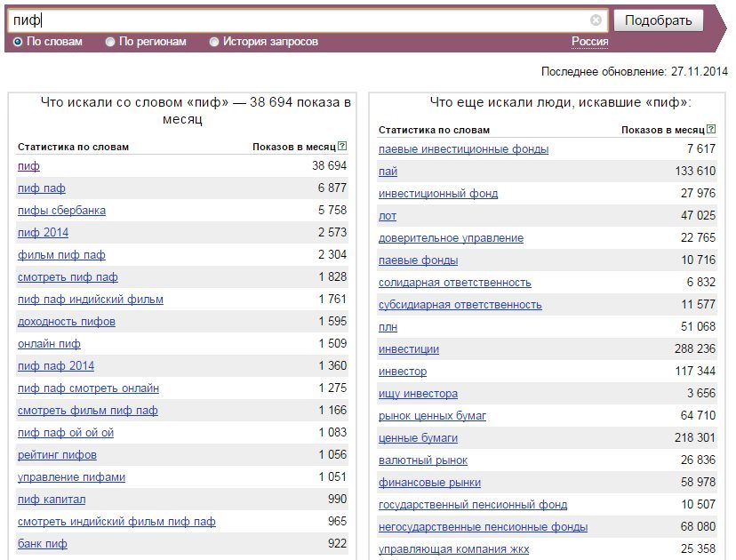The width and height of the screenshot is (736, 560).
Task: Select the 'История запросов' radio button
Action: pyautogui.click(x=214, y=42)
